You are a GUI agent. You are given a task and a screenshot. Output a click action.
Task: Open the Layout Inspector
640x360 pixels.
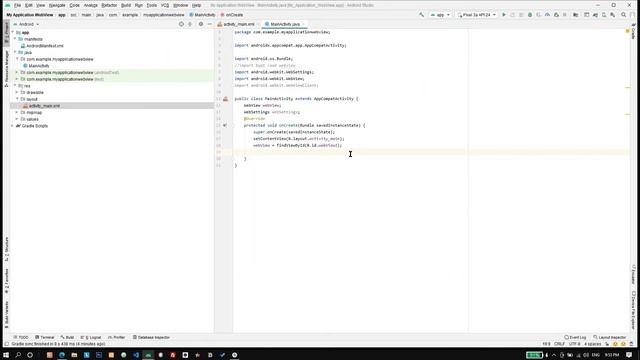[x=609, y=337]
